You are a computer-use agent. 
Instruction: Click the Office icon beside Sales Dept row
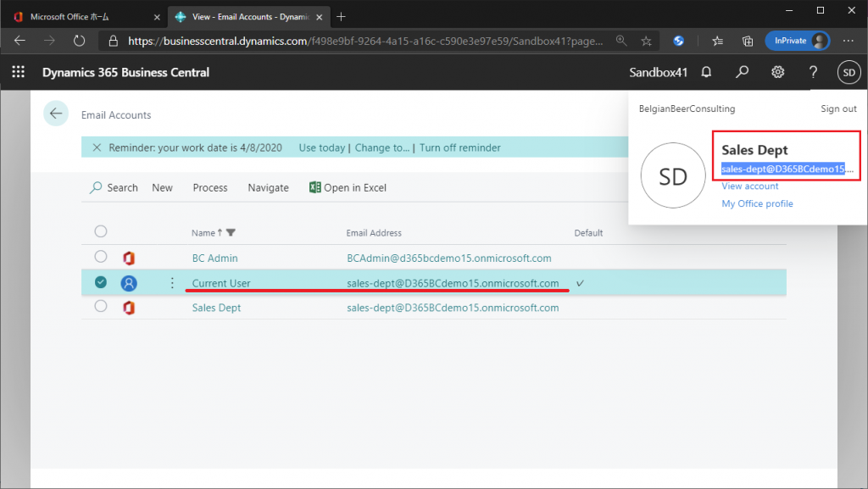tap(129, 308)
